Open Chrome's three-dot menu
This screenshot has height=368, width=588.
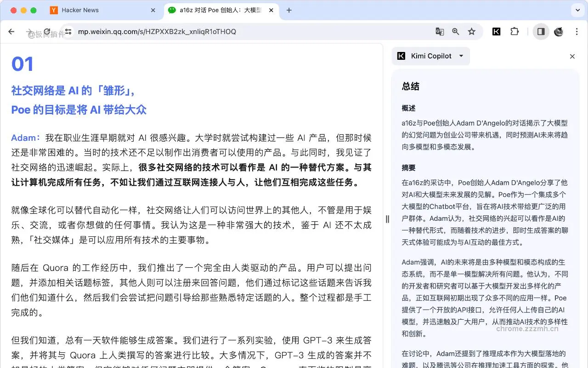[x=577, y=32]
